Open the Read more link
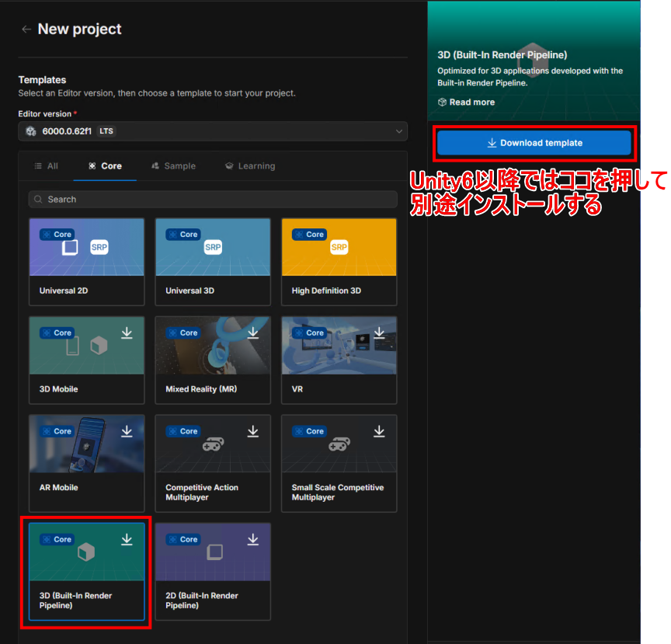The image size is (671, 644). 466,103
